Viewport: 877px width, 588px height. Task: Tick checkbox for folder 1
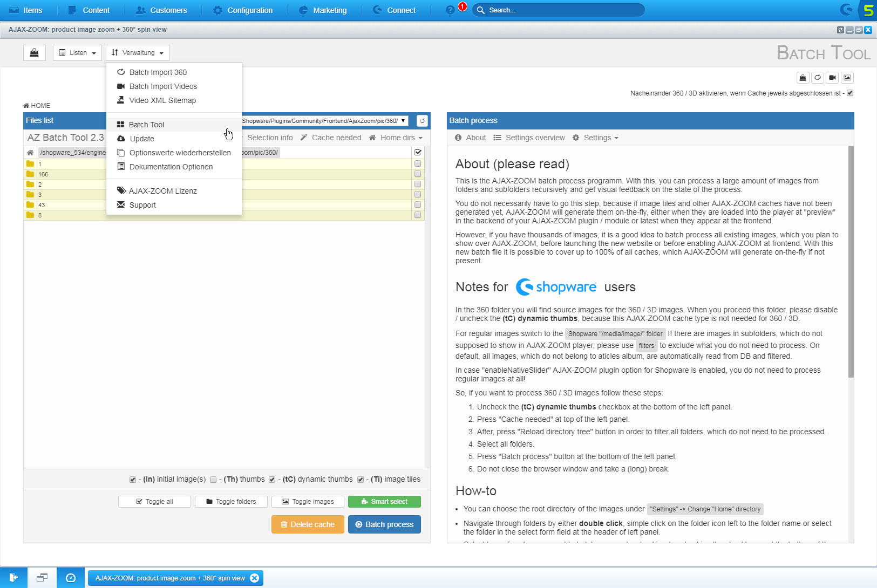coord(418,164)
